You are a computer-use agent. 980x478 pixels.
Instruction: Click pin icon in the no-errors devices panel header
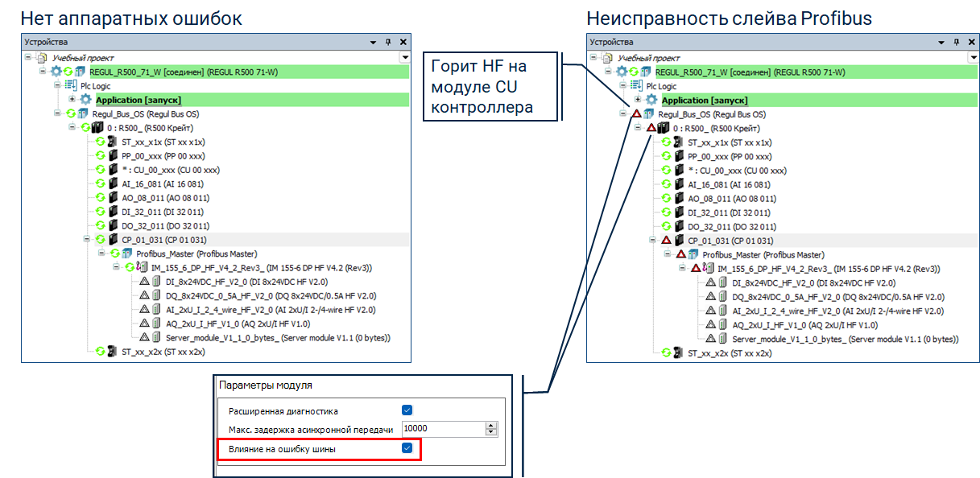(x=388, y=42)
